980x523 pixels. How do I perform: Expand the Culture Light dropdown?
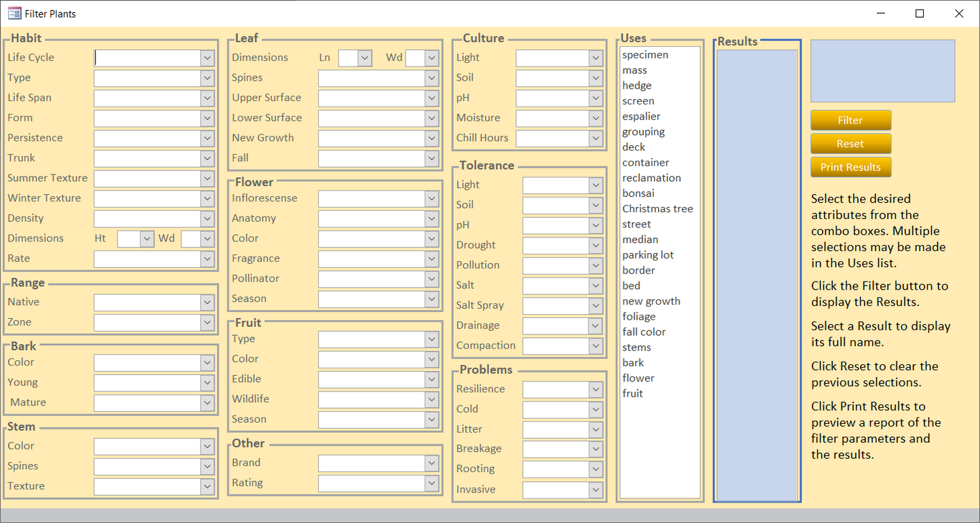coord(595,58)
